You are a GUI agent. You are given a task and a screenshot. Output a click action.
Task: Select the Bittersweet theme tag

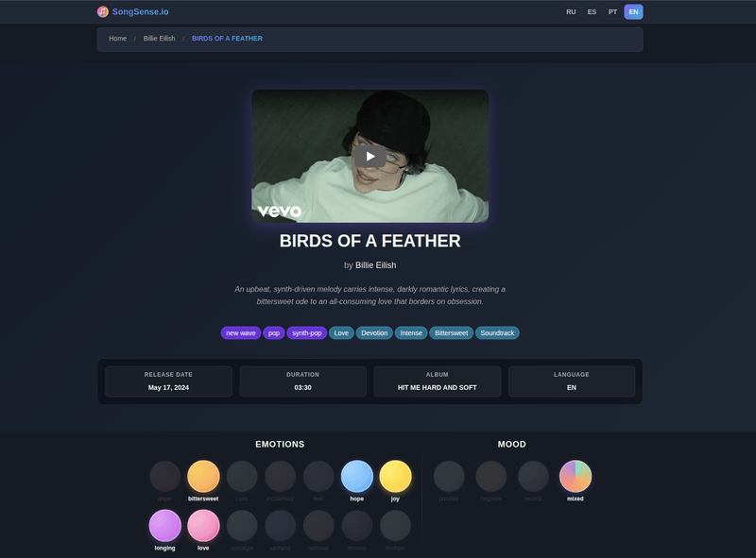[452, 333]
